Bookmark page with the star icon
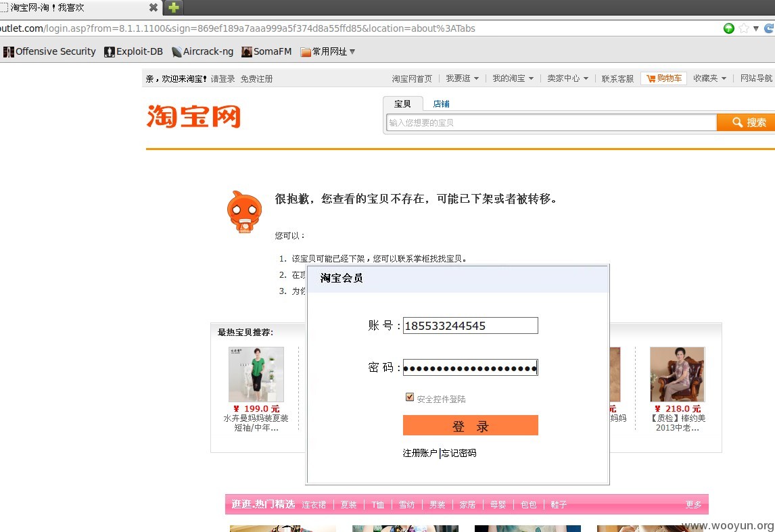This screenshot has width=775, height=532. point(743,28)
